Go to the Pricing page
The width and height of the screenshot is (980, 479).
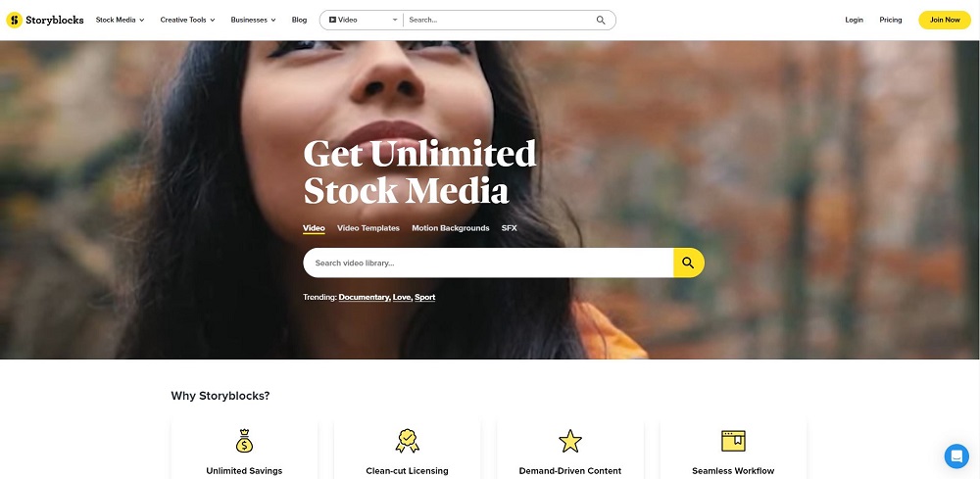(891, 20)
